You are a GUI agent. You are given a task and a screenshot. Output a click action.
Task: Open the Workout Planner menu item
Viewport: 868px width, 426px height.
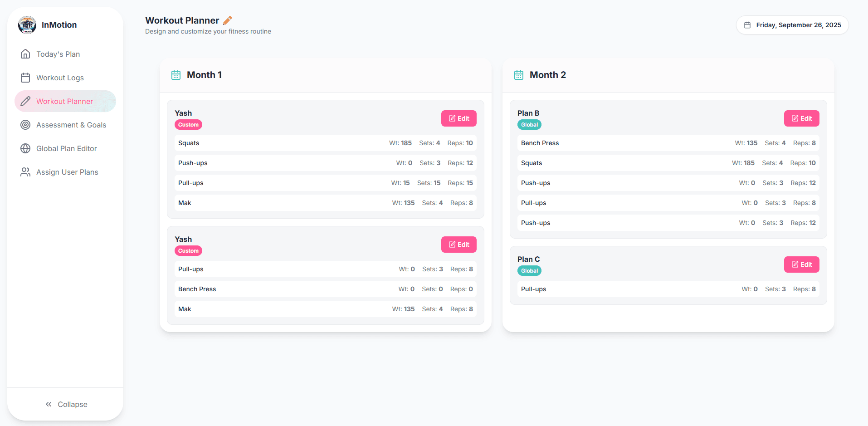click(x=65, y=101)
